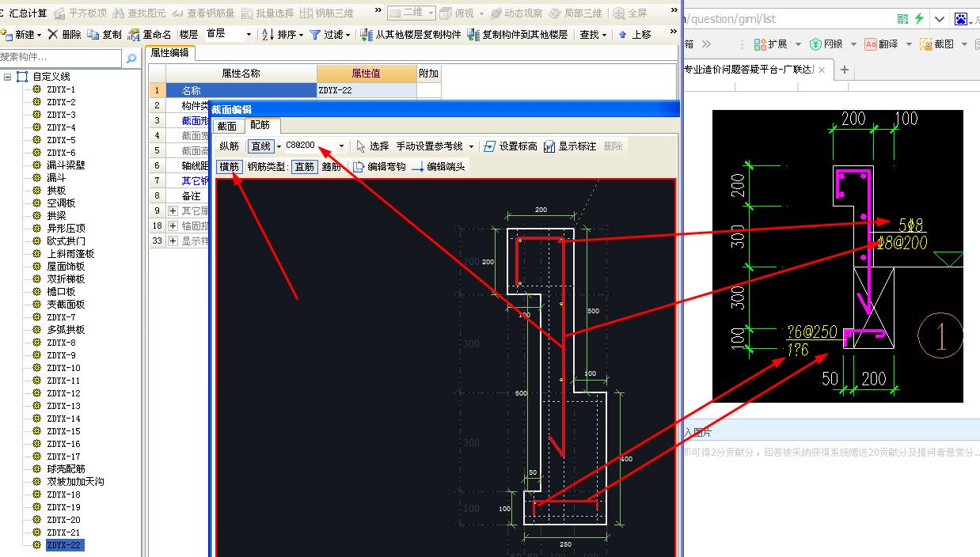The height and width of the screenshot is (557, 980).
Task: Click the 新建 new component icon
Action: pyautogui.click(x=7, y=35)
